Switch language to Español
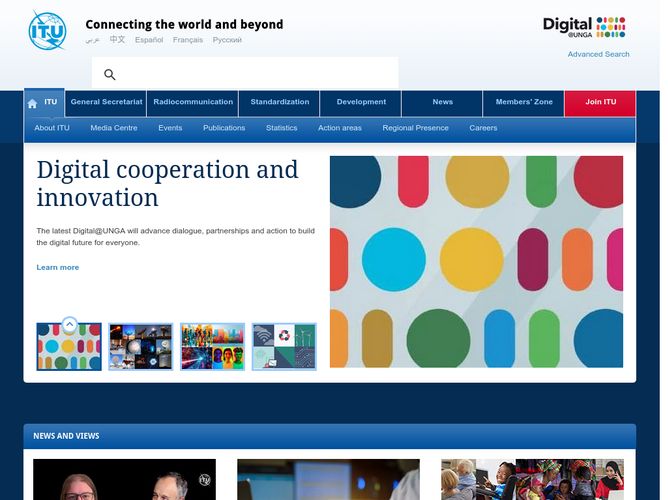The image size is (668, 500). [x=149, y=40]
